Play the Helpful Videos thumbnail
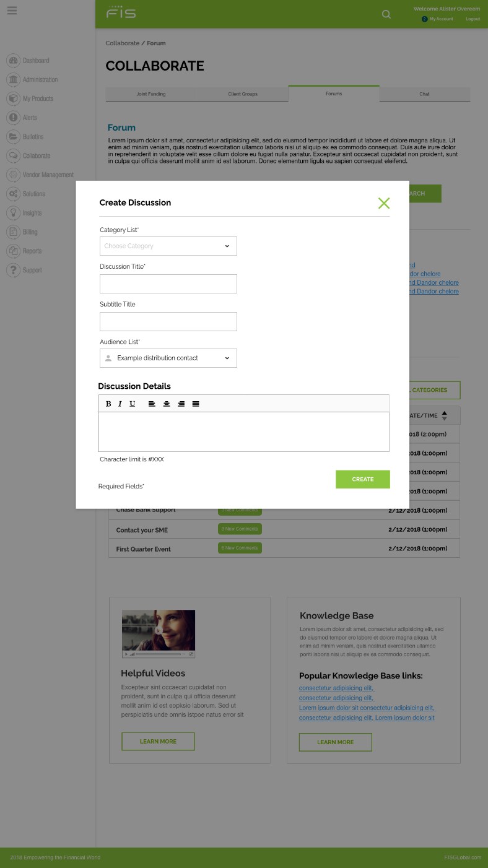488x868 pixels. [x=159, y=630]
